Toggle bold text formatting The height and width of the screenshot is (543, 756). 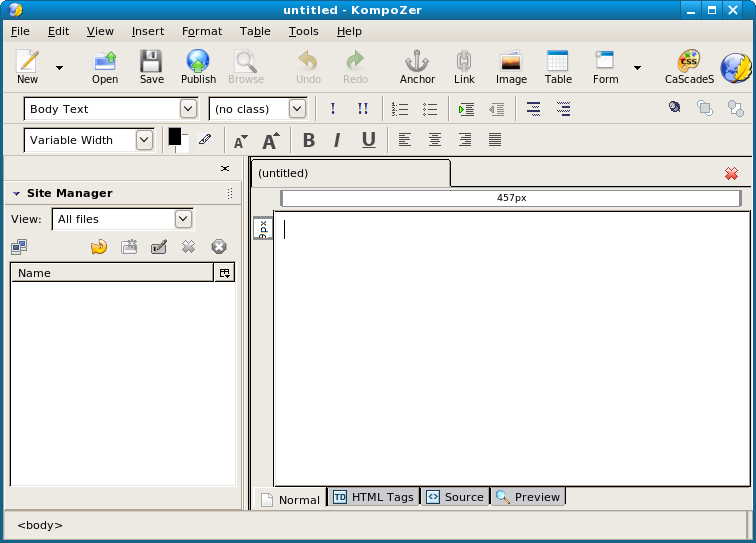pos(308,140)
